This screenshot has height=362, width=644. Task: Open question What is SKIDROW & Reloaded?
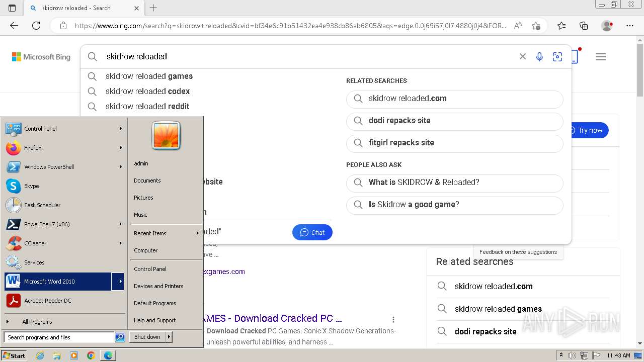[x=454, y=183]
